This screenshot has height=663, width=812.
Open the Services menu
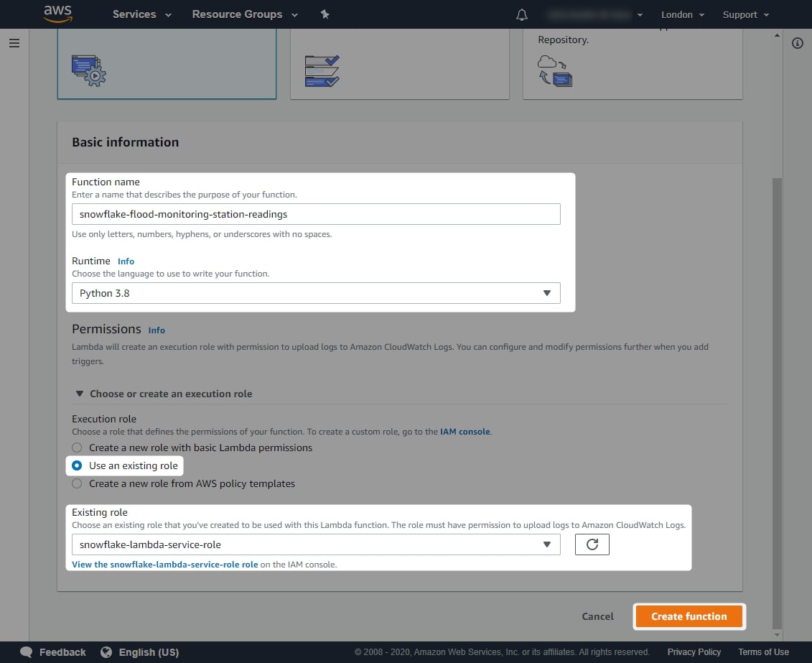(142, 14)
